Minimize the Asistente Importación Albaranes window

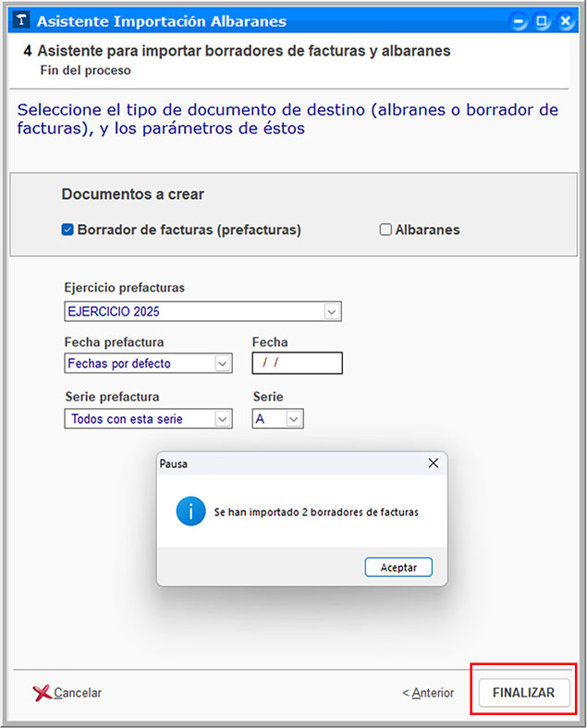pos(521,20)
